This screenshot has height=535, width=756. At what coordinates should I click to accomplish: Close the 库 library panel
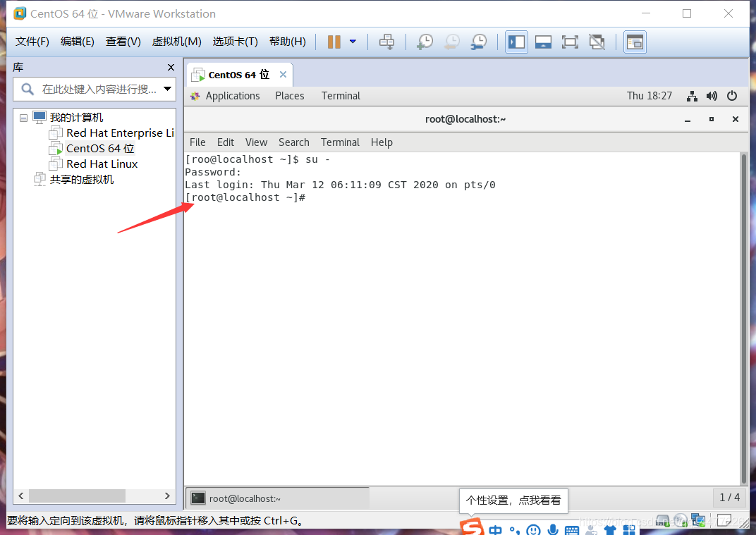[171, 68]
